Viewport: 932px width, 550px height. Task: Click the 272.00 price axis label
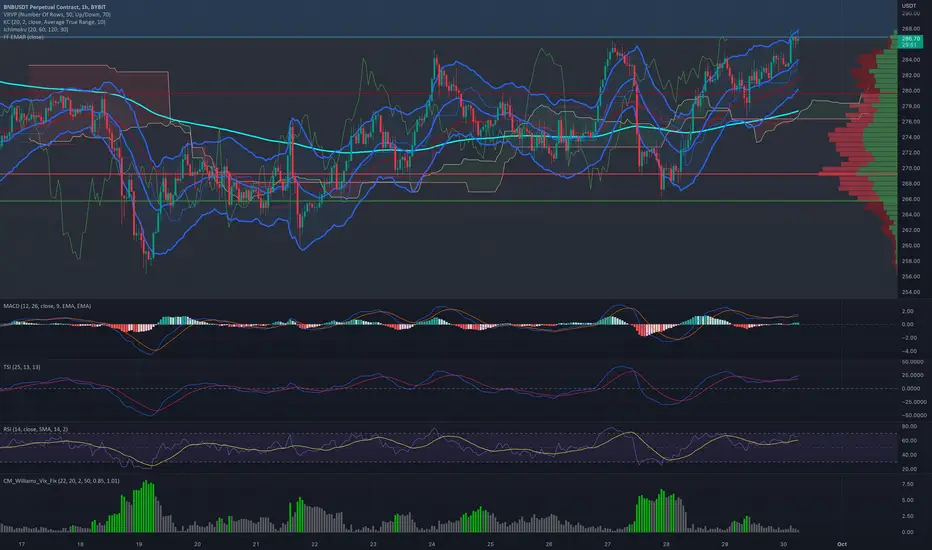click(x=910, y=152)
